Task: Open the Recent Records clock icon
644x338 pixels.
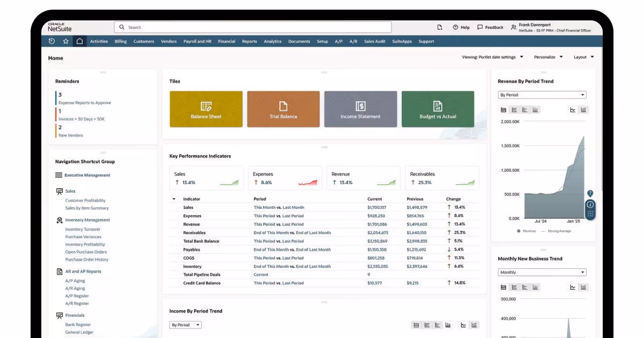Action: click(x=52, y=41)
